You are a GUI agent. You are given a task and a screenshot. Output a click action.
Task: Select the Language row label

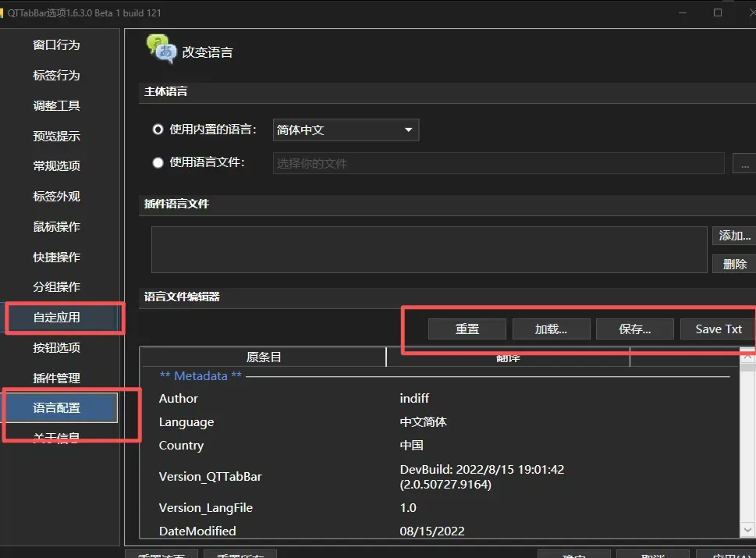[186, 422]
